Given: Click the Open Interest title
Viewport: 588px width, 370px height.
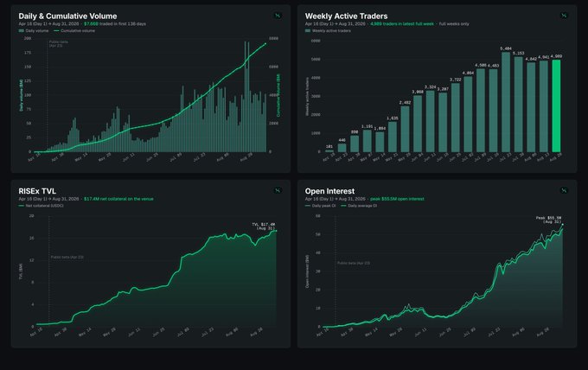Looking at the screenshot, I should click(x=329, y=191).
